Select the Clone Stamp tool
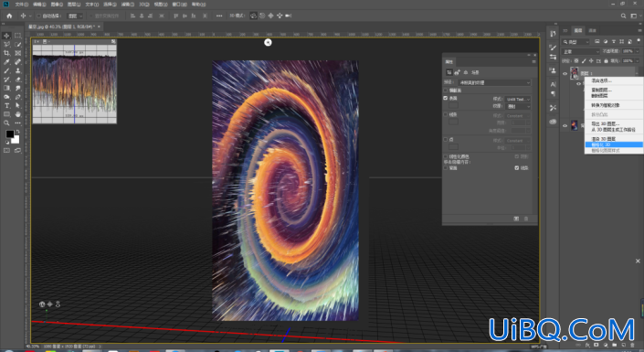 tap(18, 70)
